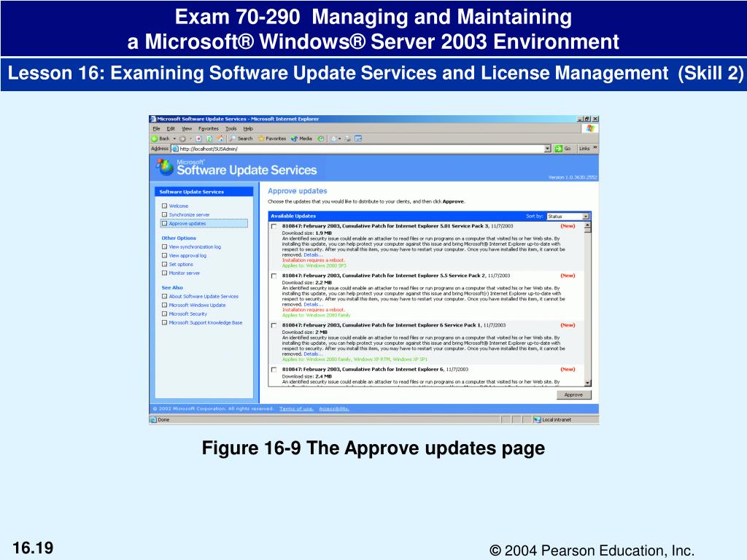Click the page icon in the address bar
This screenshot has width=747, height=560.
coord(175,149)
